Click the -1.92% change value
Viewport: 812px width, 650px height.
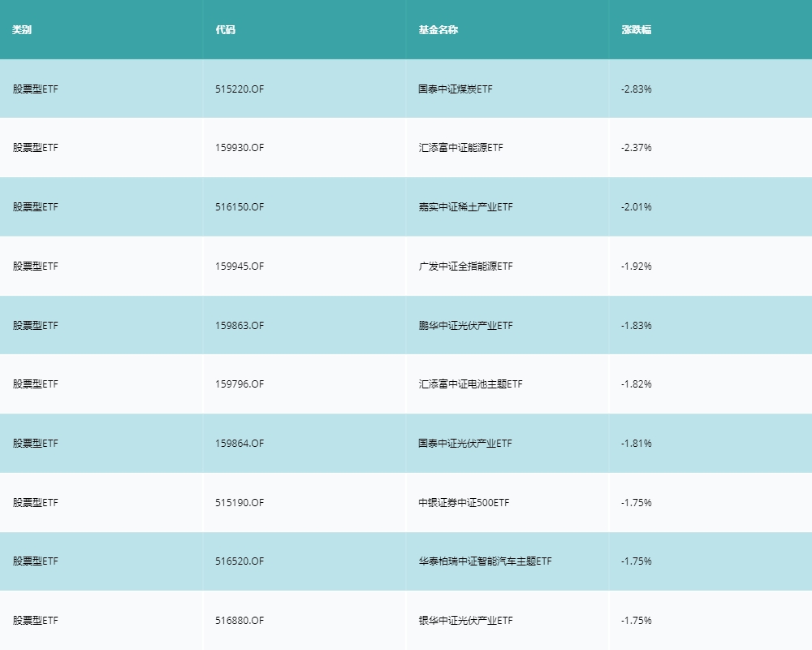[x=637, y=266]
